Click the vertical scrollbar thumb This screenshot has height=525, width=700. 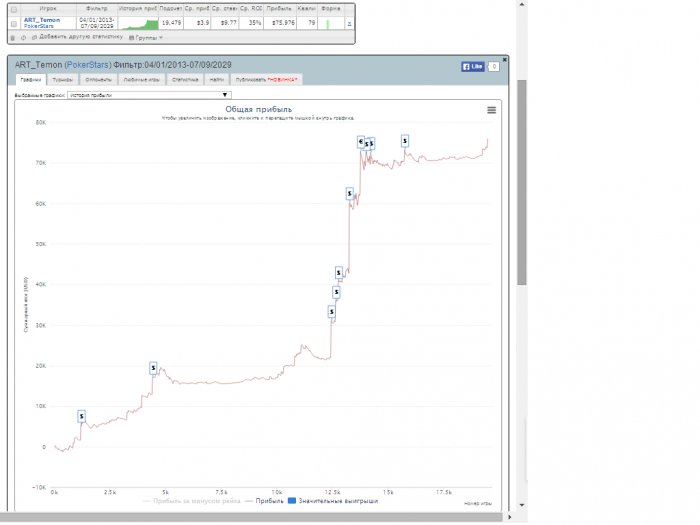[521, 182]
